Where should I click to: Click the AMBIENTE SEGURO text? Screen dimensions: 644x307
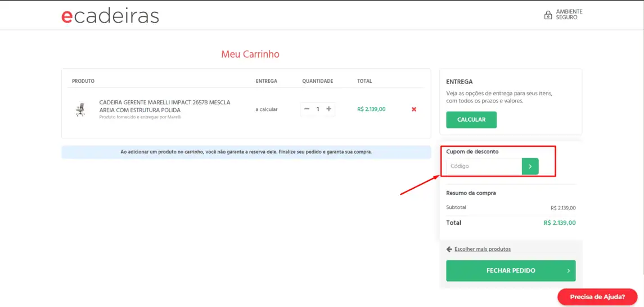(569, 15)
